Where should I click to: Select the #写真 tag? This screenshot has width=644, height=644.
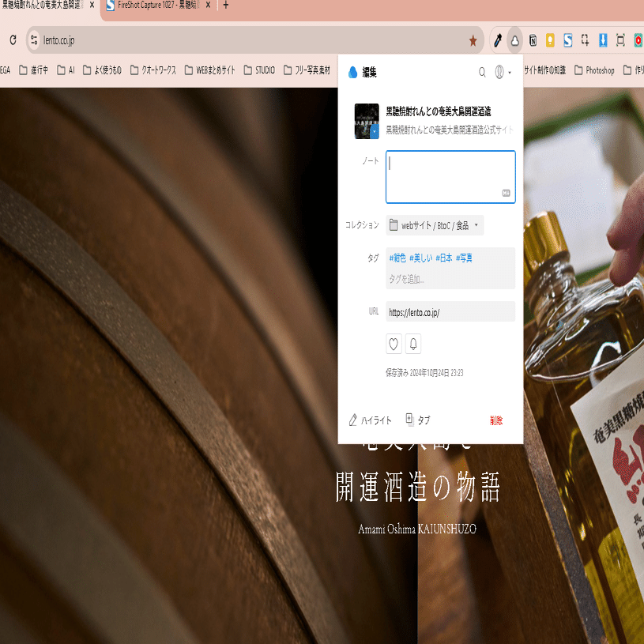(464, 258)
